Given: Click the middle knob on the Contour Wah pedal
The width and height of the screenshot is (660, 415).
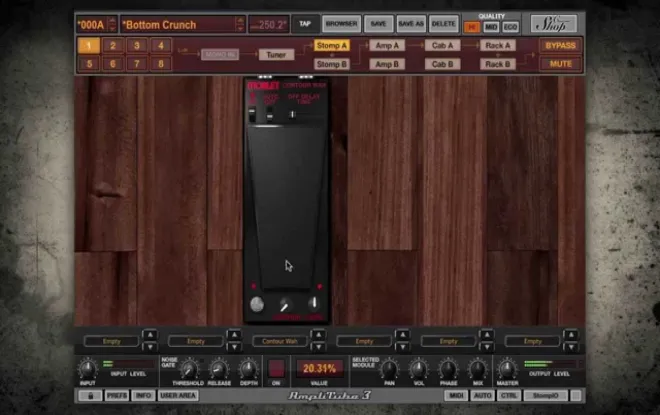Looking at the screenshot, I should [285, 304].
